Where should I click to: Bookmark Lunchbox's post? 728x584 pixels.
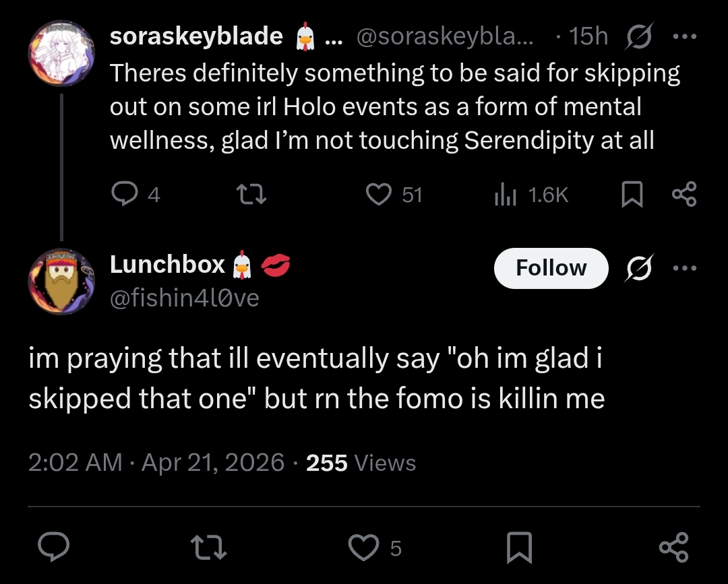click(520, 548)
